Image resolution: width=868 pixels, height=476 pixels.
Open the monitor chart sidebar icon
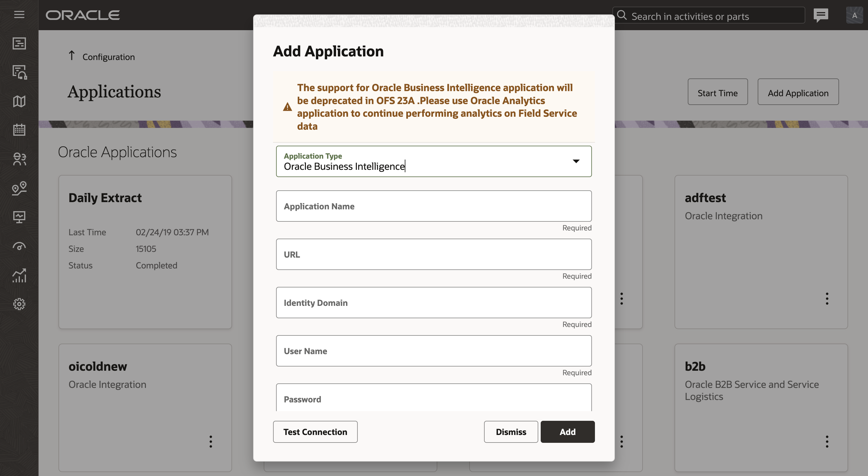pos(19,217)
